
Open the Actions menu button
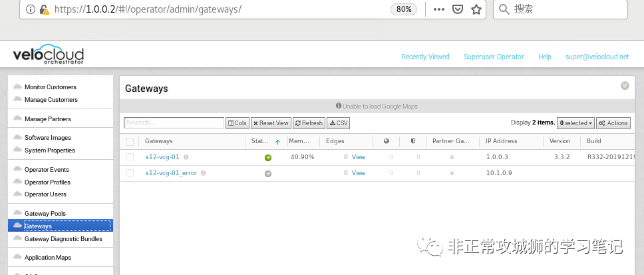(613, 123)
